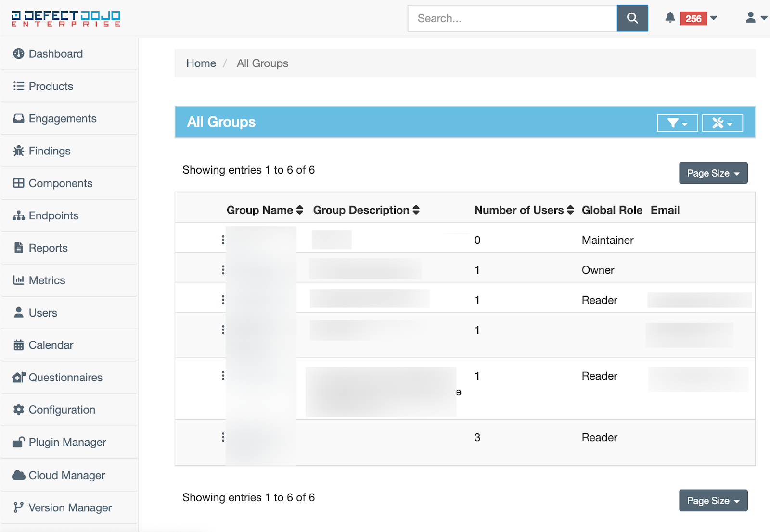Click the Home breadcrumb link
Image resolution: width=770 pixels, height=532 pixels.
pos(201,63)
